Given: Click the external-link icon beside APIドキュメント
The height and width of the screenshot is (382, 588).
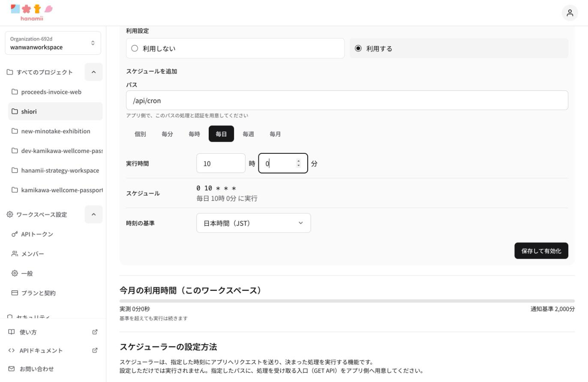Looking at the screenshot, I should pos(95,350).
